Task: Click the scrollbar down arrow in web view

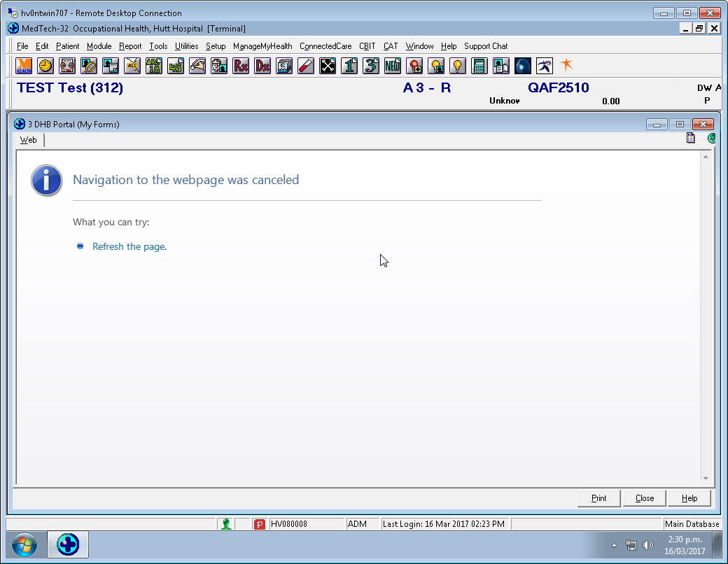Action: pyautogui.click(x=706, y=479)
